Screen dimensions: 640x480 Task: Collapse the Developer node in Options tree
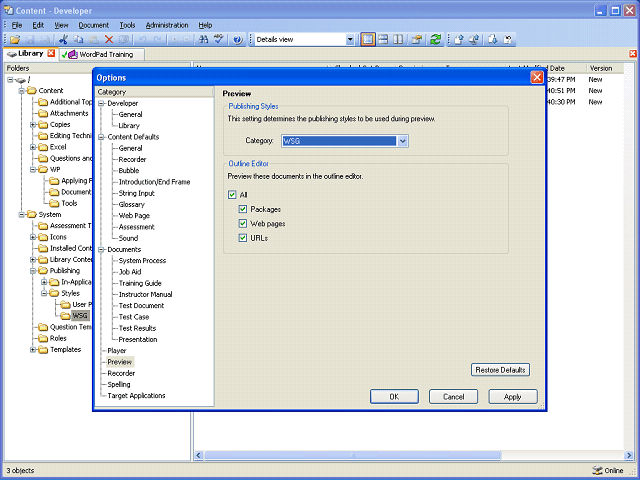click(x=101, y=103)
